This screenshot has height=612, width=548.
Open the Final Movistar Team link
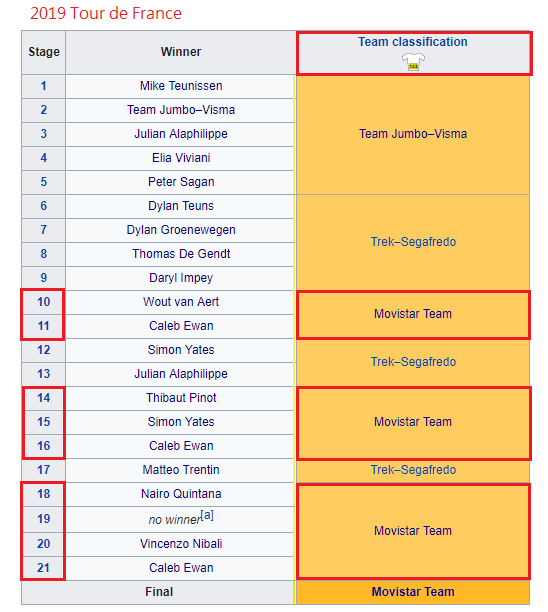point(413,592)
